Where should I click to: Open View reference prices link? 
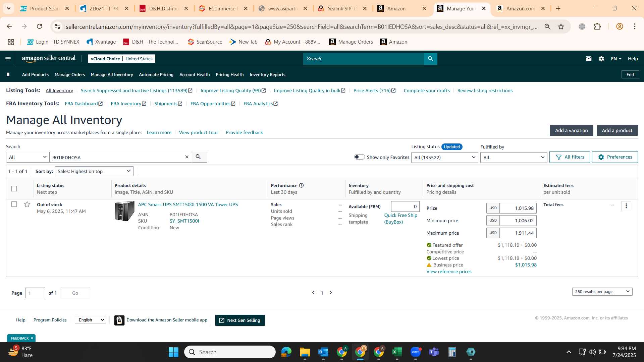449,271
